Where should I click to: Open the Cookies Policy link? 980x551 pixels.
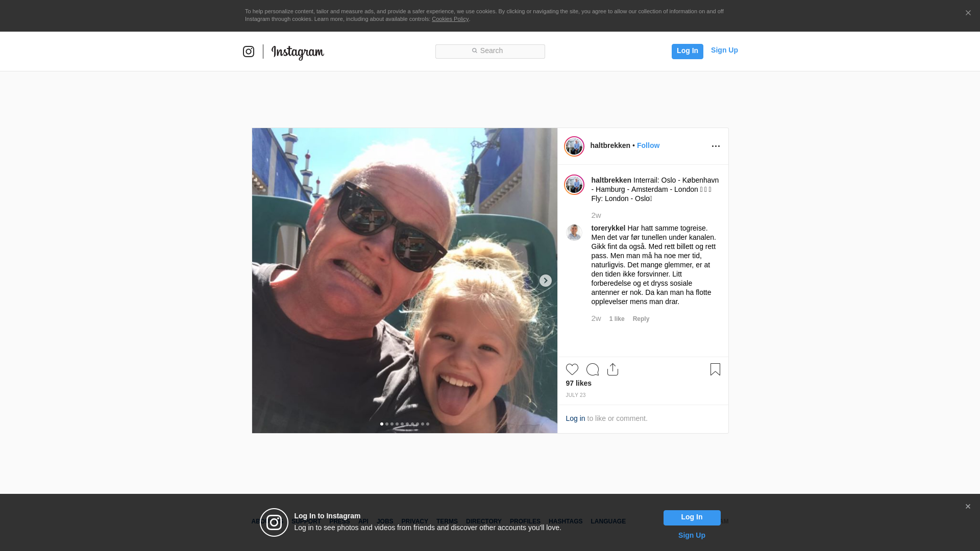coord(450,19)
